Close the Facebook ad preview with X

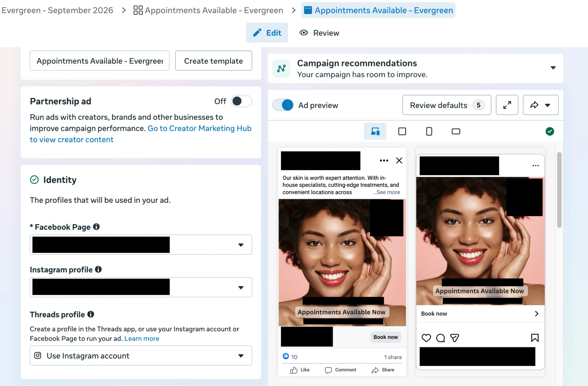[399, 160]
